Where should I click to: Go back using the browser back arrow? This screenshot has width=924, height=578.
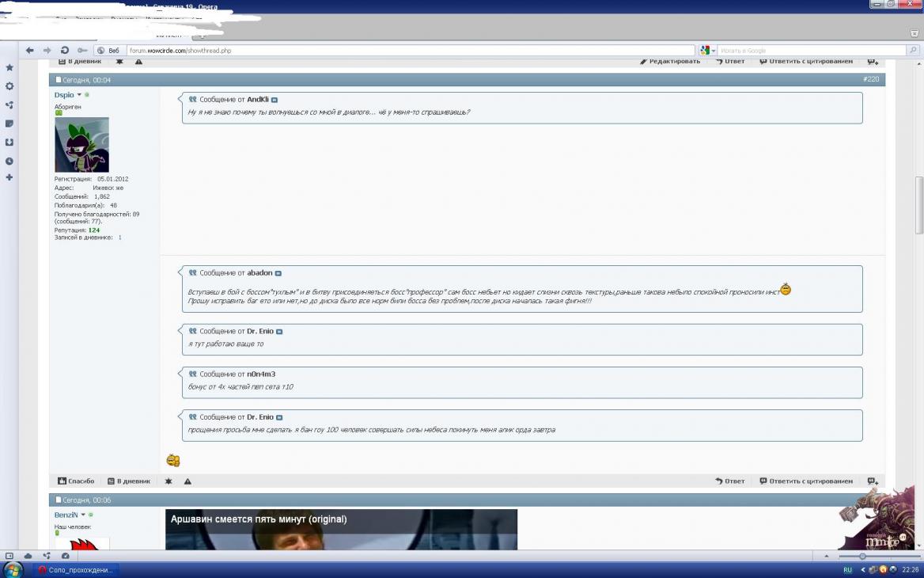tap(30, 50)
